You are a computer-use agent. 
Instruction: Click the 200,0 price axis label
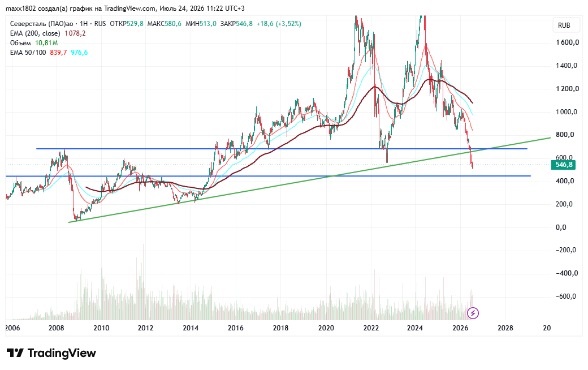tap(565, 204)
